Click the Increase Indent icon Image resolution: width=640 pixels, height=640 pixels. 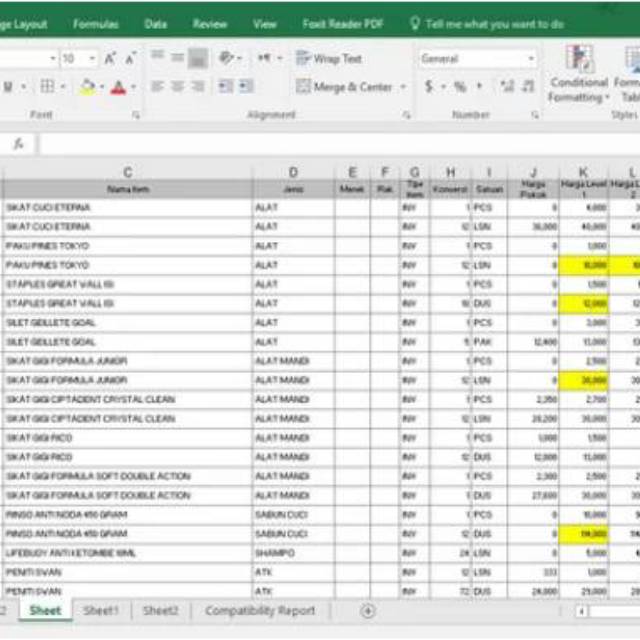click(x=247, y=87)
